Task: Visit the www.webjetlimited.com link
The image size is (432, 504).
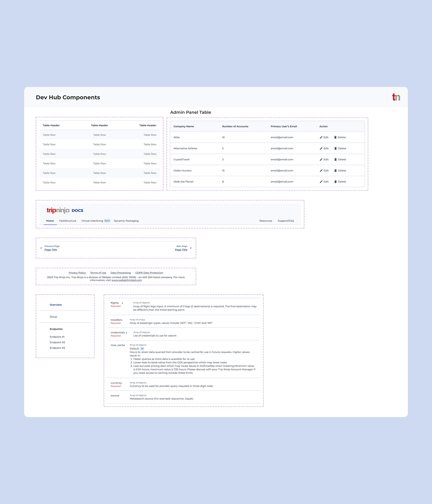Action: (127, 280)
